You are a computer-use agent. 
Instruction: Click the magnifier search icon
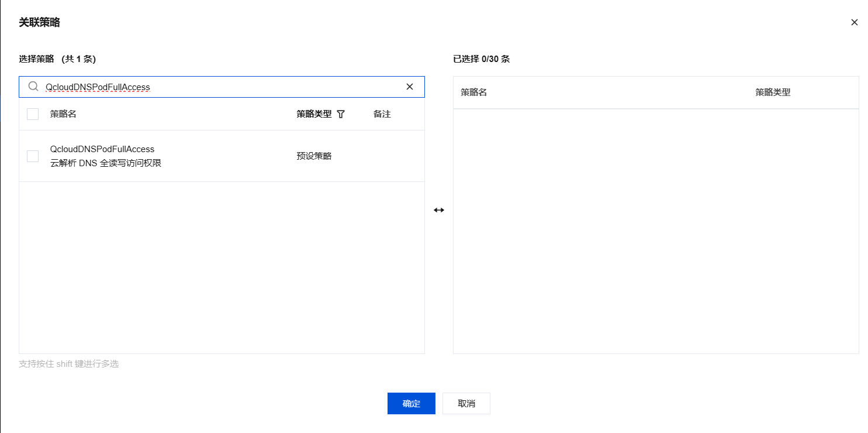click(x=33, y=87)
